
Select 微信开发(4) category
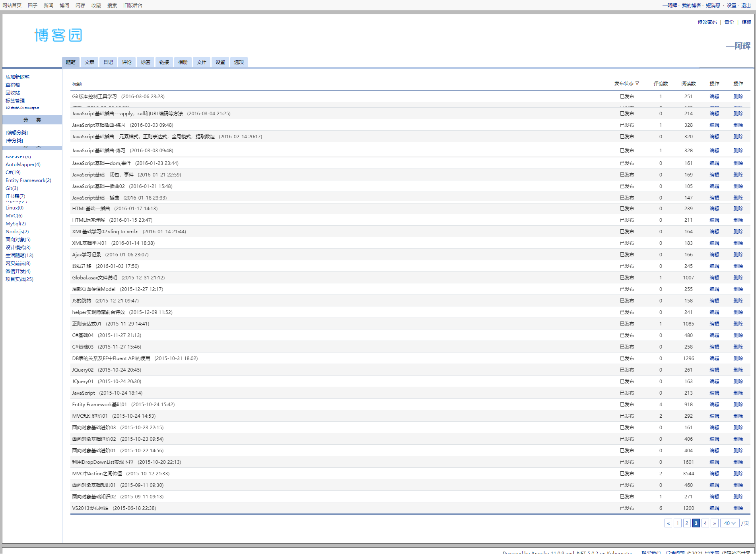[x=18, y=271]
